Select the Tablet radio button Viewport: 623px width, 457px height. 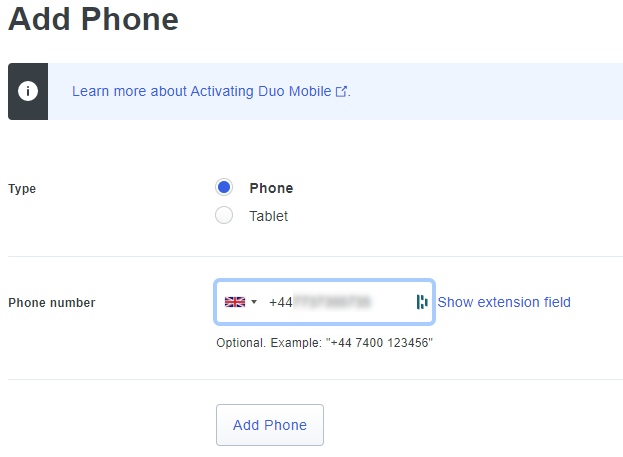click(x=224, y=215)
